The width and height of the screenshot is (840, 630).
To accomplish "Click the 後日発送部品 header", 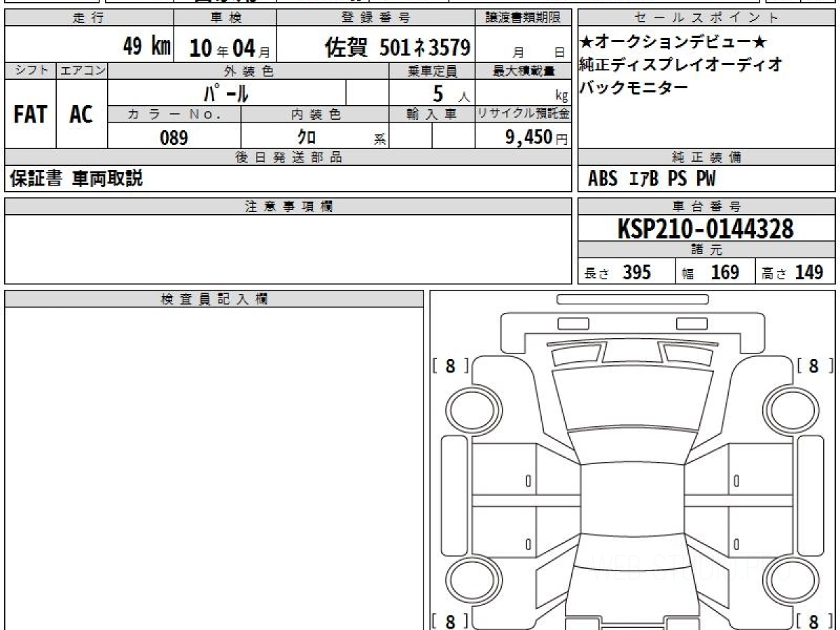I will click(288, 157).
